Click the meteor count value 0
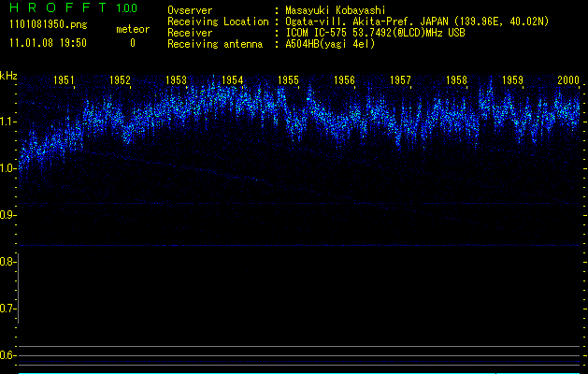Screen dimensions: 588x374 pos(133,43)
